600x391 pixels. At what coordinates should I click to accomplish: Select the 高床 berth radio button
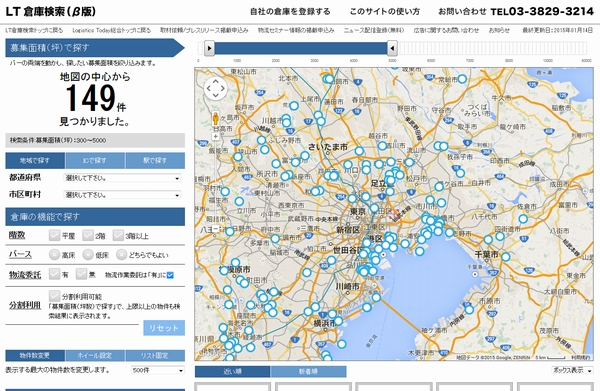point(55,254)
